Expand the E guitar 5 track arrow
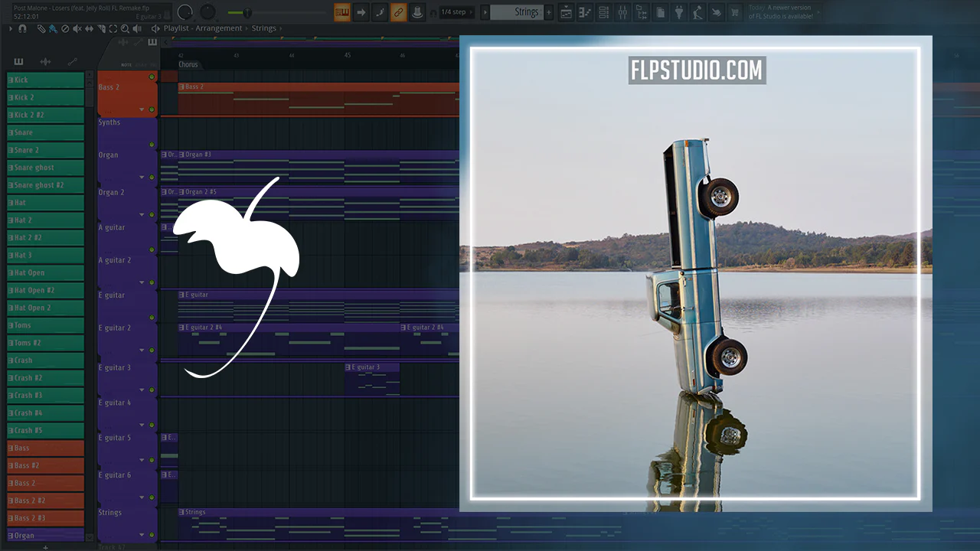The height and width of the screenshot is (551, 980). [142, 460]
